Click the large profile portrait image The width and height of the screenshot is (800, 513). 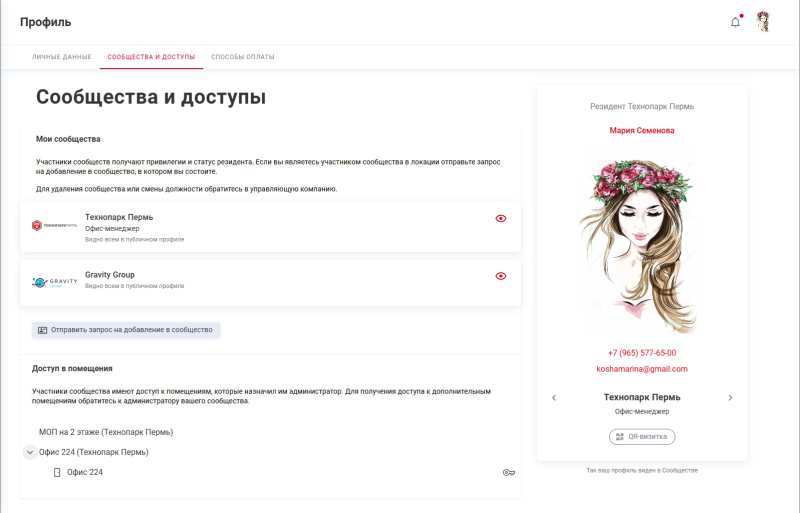[642, 242]
